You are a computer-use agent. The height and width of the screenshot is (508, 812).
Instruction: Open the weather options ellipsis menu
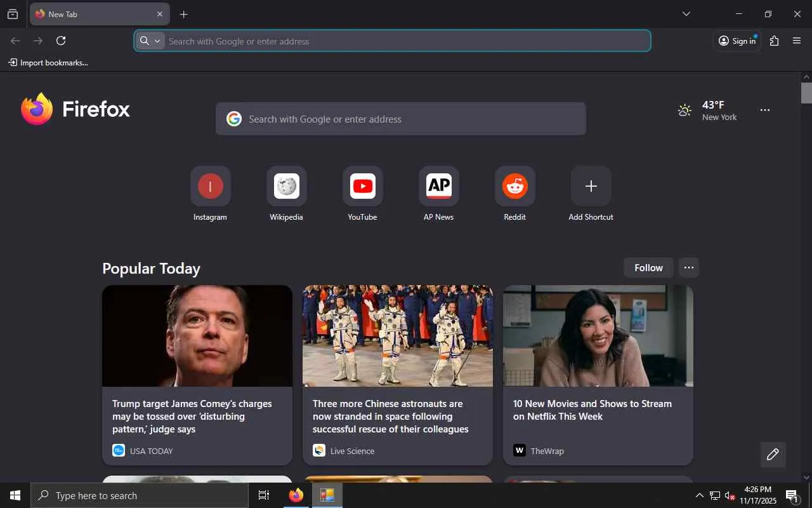pos(765,110)
